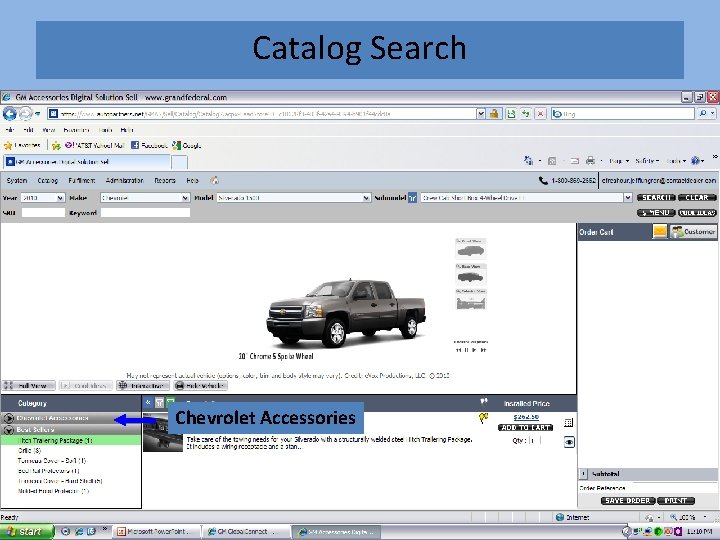Viewport: 720px width, 540px height.
Task: Select the top vehicle view thumbnail
Action: tap(471, 248)
